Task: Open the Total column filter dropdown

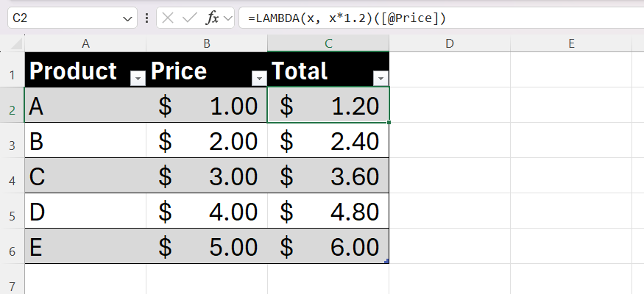Action: (381, 78)
